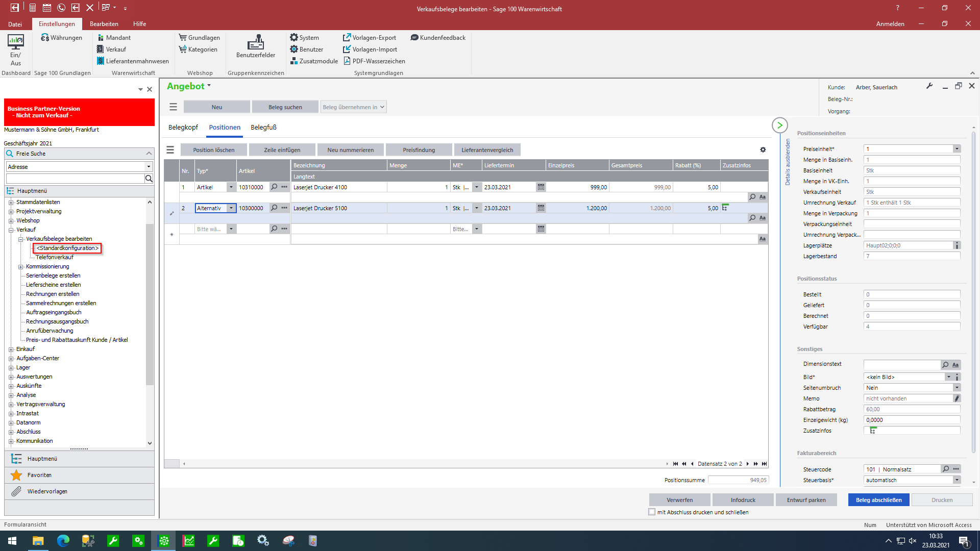Click the Dashboard Ein/Aus icon

pos(15,49)
